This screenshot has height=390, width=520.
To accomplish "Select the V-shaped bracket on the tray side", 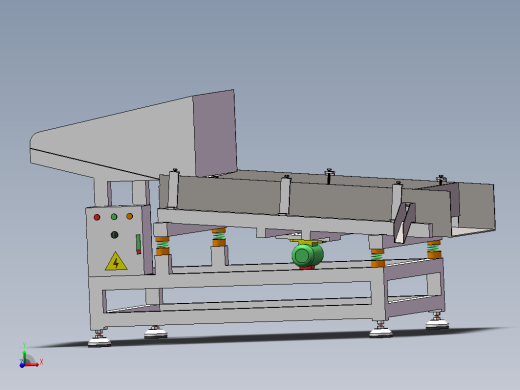I will click(x=404, y=221).
